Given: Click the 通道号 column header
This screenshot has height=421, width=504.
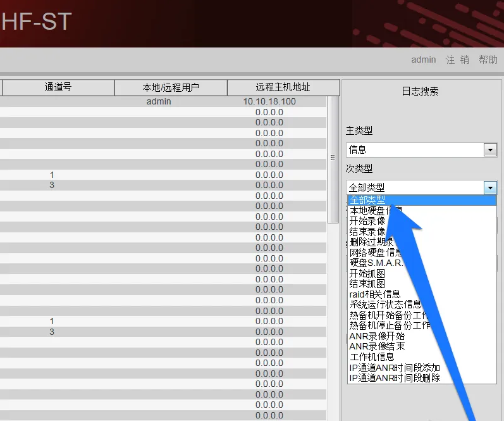Looking at the screenshot, I should pos(58,87).
